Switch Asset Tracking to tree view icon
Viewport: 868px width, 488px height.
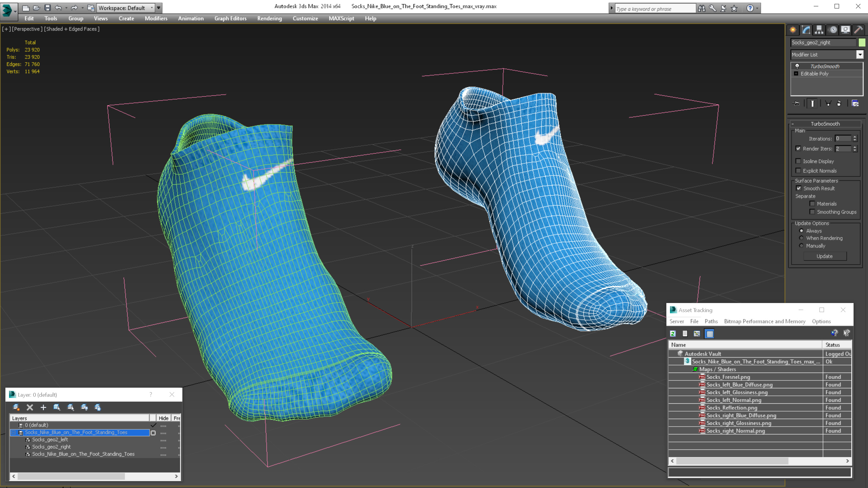pyautogui.click(x=697, y=334)
